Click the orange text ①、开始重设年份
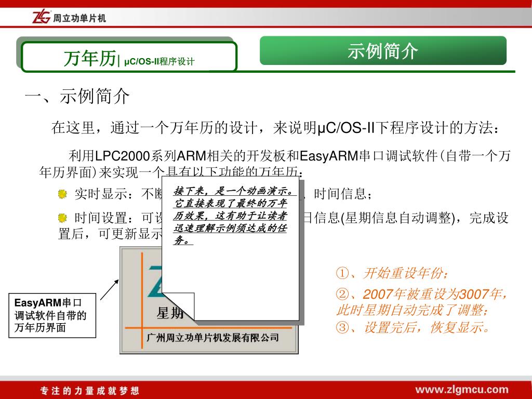 [x=392, y=273]
